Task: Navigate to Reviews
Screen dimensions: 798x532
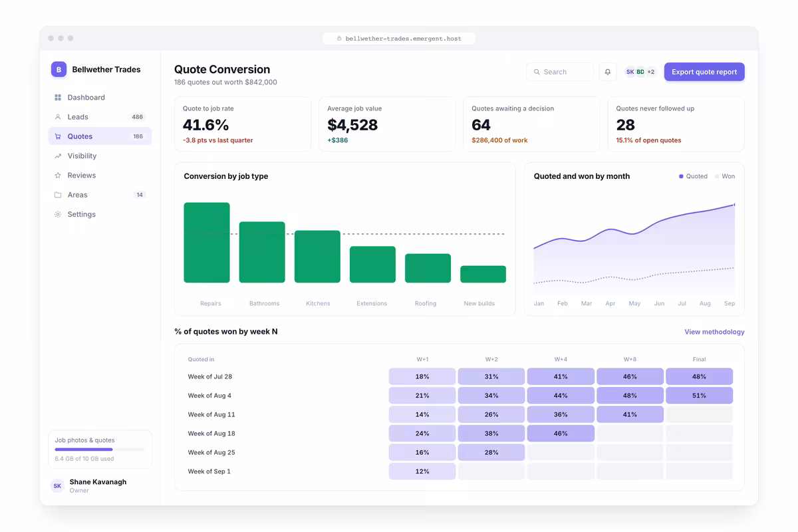Action: click(x=100, y=176)
